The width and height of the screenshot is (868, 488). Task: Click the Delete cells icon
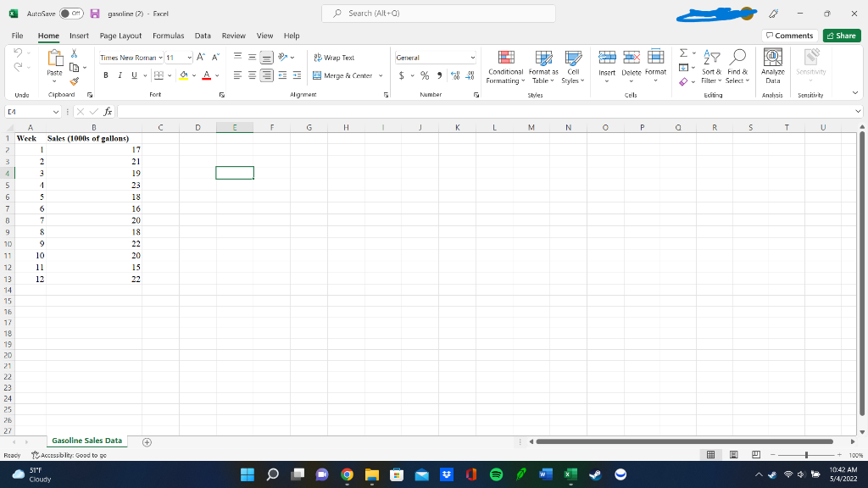(x=631, y=57)
